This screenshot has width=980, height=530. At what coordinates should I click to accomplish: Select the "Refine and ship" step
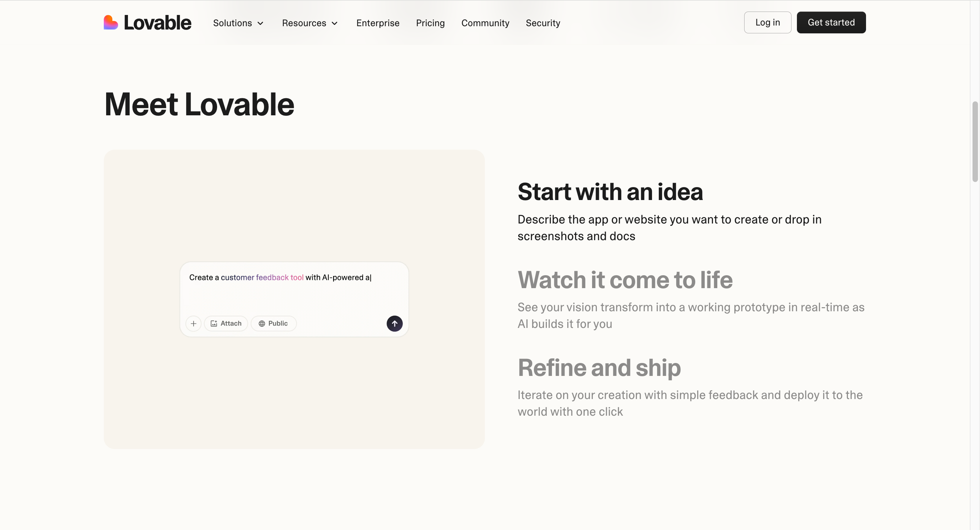(x=599, y=368)
